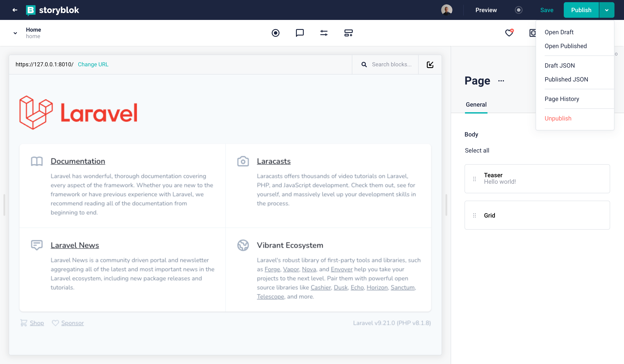Image resolution: width=624 pixels, height=364 pixels.
Task: Click the heart notification icon
Action: coord(509,32)
